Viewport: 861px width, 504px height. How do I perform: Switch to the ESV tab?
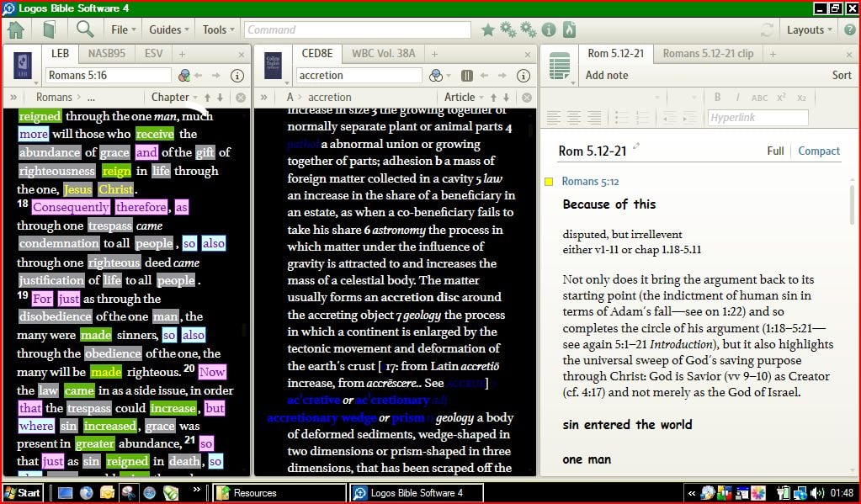pos(154,53)
